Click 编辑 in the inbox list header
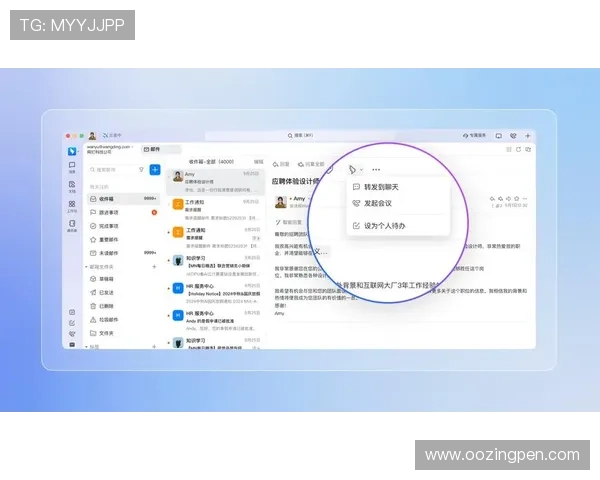The height and width of the screenshot is (480, 600). (x=259, y=162)
